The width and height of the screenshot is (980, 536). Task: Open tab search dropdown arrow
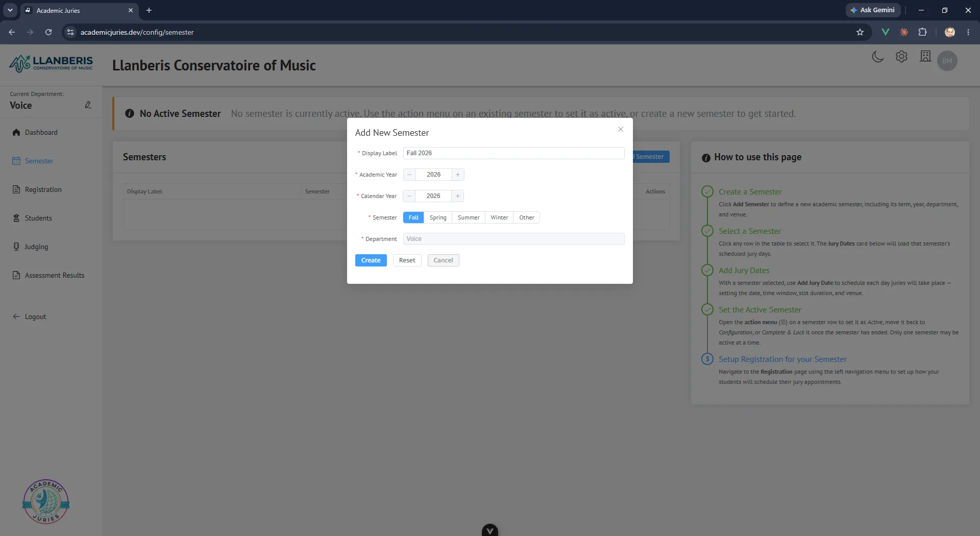pos(10,10)
